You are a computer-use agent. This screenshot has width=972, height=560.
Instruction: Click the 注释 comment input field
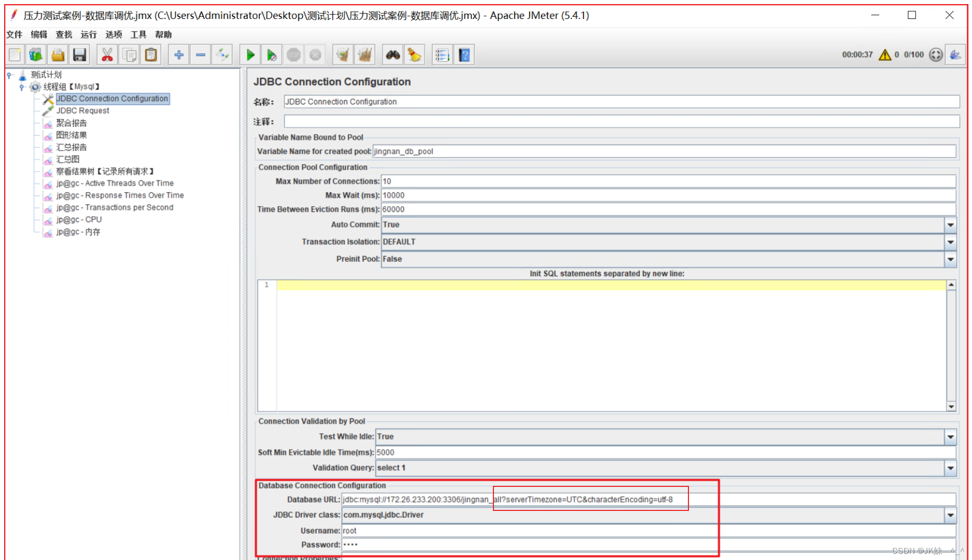621,121
